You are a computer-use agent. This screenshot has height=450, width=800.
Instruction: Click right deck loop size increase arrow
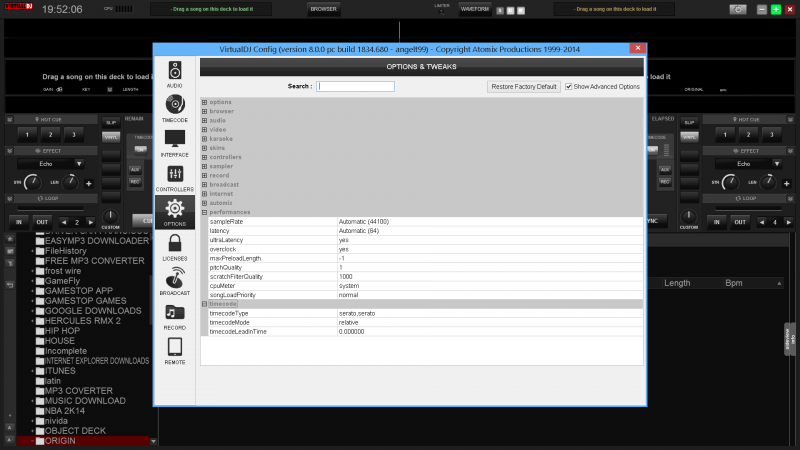pos(789,222)
